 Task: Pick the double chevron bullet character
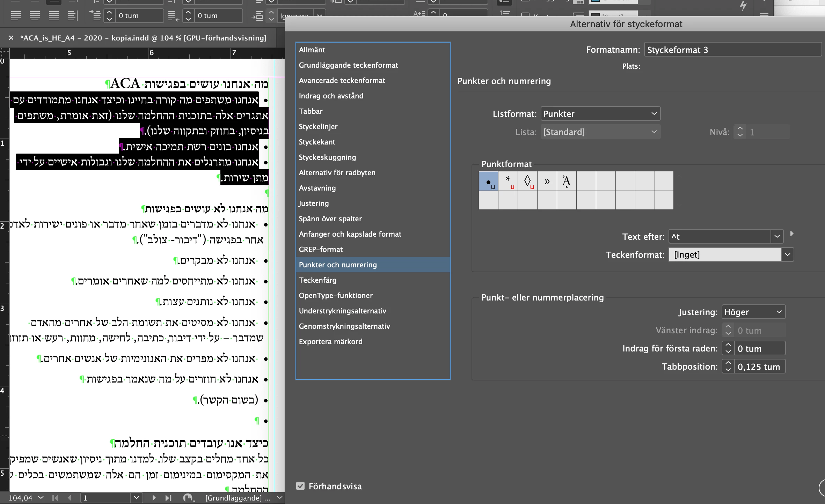tap(547, 181)
